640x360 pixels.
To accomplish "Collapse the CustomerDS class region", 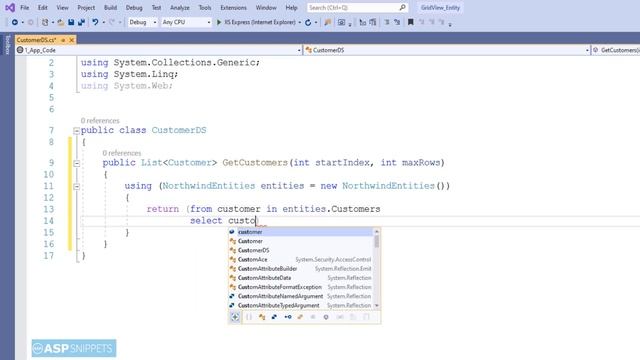I will pyautogui.click(x=76, y=131).
